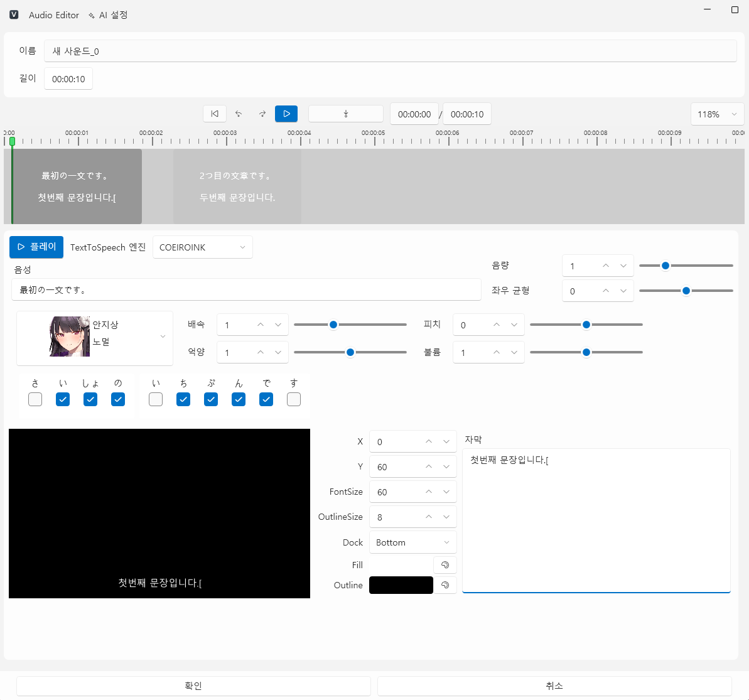Image resolution: width=749 pixels, height=700 pixels.
Task: Open the TextToSpeech 엔진 COEIROINK dropdown
Action: [x=202, y=247]
